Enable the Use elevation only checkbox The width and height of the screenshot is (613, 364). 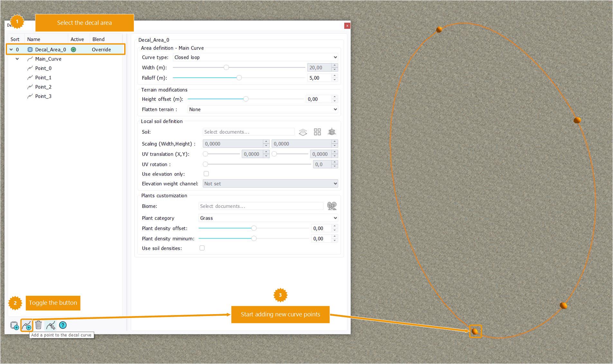click(x=206, y=174)
